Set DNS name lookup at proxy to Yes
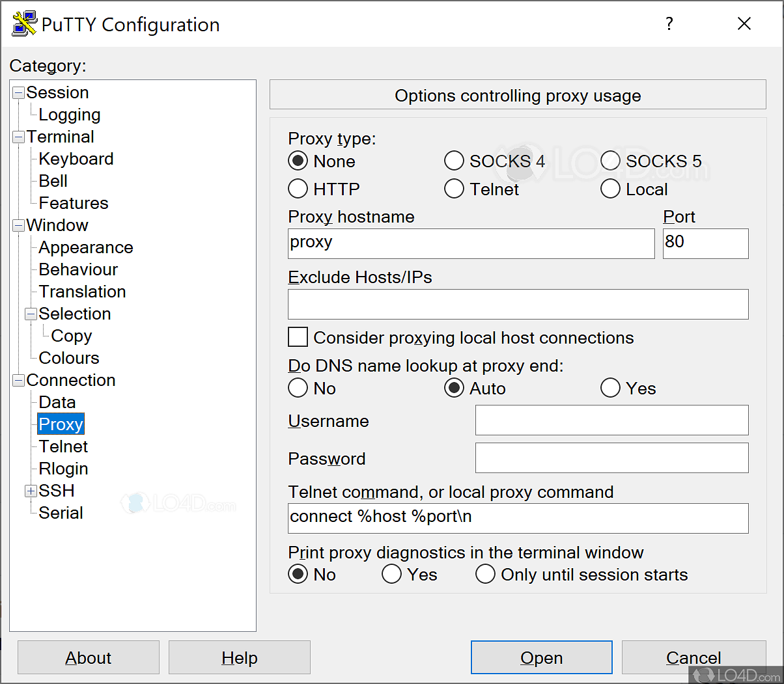Screen dimensions: 784x684 610,387
